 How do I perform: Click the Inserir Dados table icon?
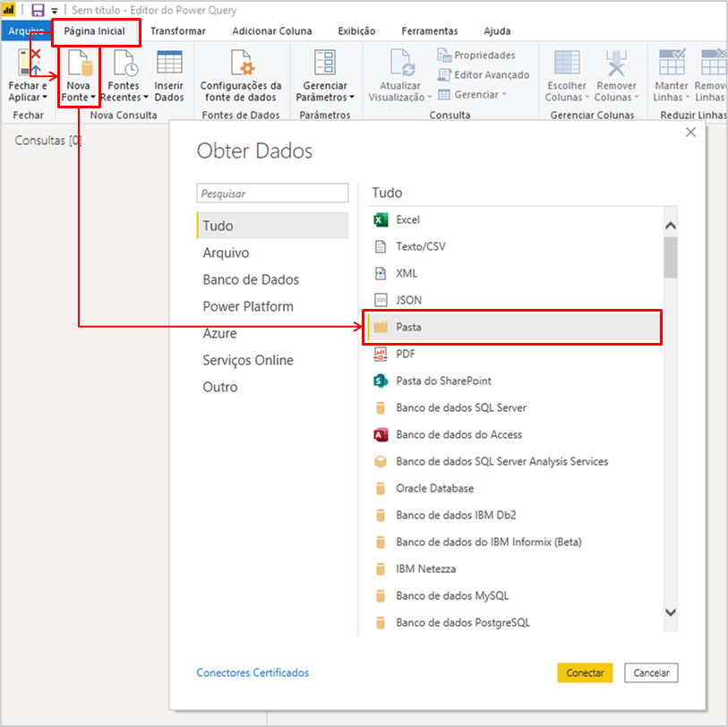click(x=168, y=64)
